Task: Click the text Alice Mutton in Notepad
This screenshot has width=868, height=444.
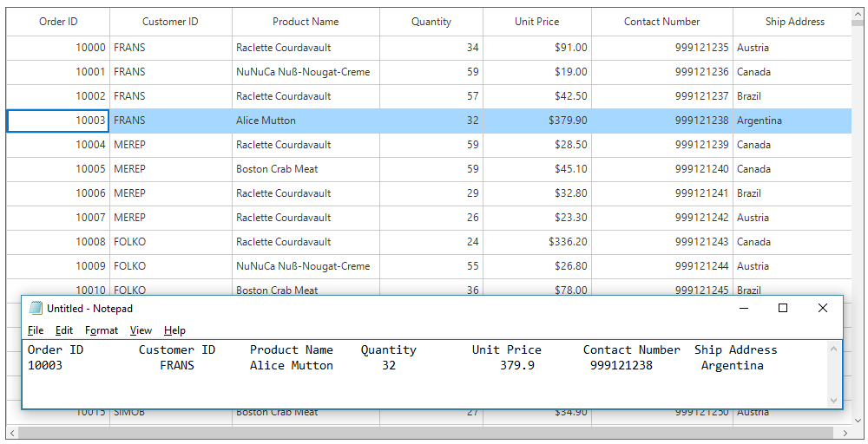Action: coord(291,365)
